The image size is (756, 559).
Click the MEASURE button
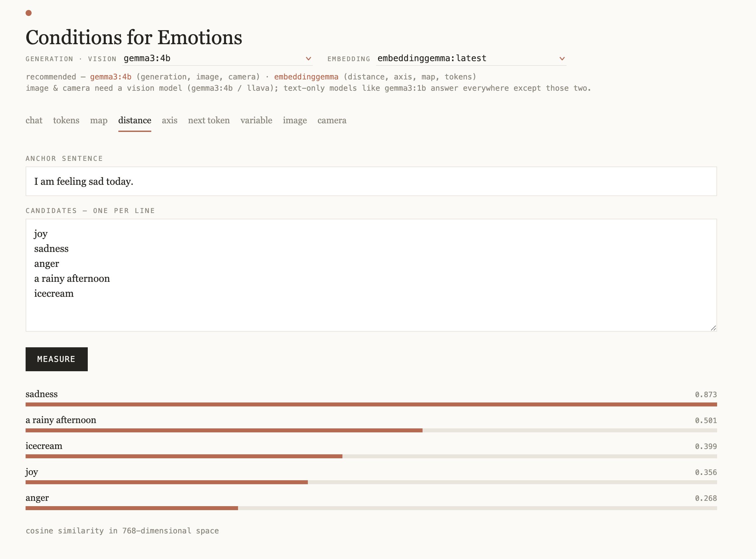tap(57, 359)
